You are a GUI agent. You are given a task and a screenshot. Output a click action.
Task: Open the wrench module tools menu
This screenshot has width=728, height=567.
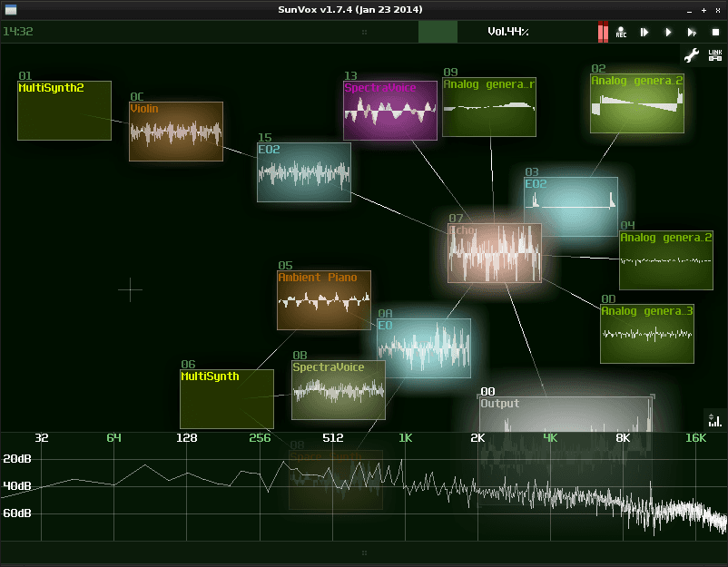692,55
